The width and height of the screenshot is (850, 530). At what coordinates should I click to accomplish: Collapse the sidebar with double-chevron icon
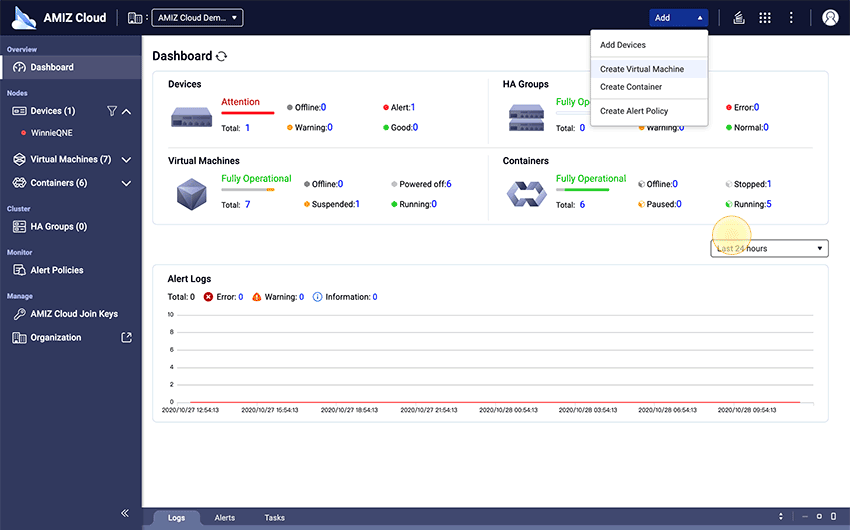coord(125,513)
